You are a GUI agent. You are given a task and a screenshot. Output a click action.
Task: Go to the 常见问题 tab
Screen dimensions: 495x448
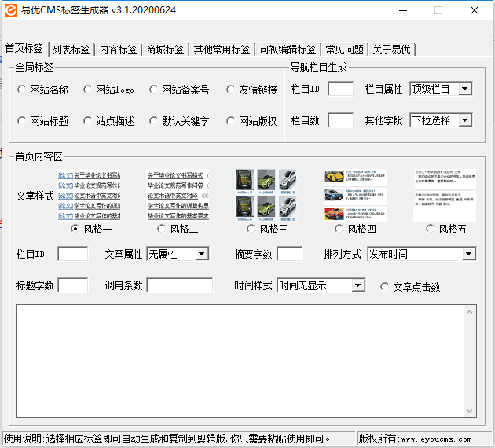click(344, 50)
